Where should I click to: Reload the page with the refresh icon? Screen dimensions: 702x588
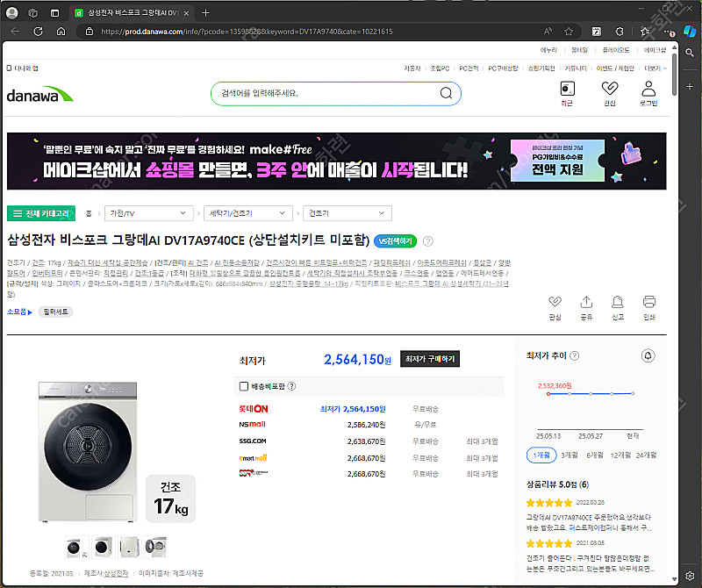tap(39, 32)
